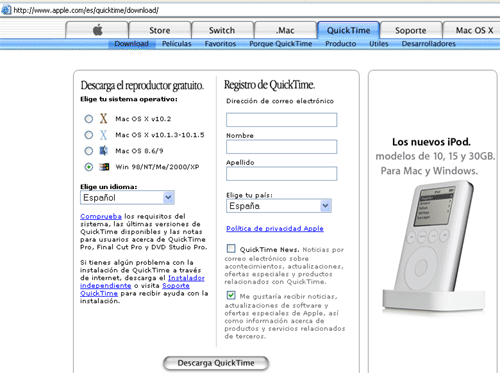This screenshot has width=500, height=373.
Task: Uncheck the Apple news and offers checkbox
Action: click(x=231, y=295)
